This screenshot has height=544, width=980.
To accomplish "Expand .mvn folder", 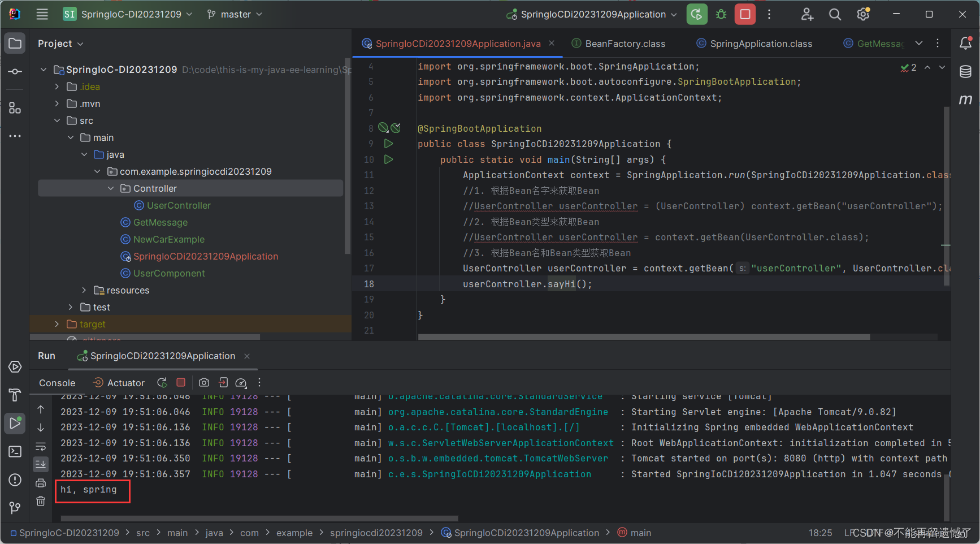I will point(57,103).
